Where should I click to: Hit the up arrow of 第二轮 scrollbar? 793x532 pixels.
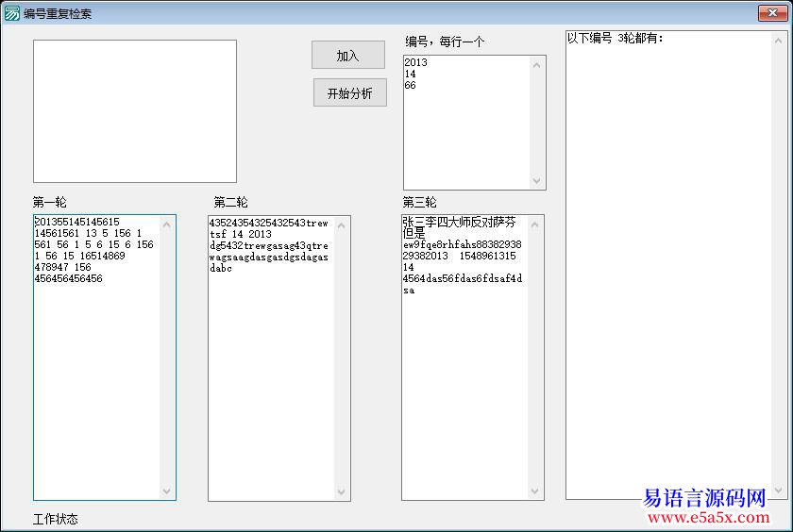click(342, 225)
